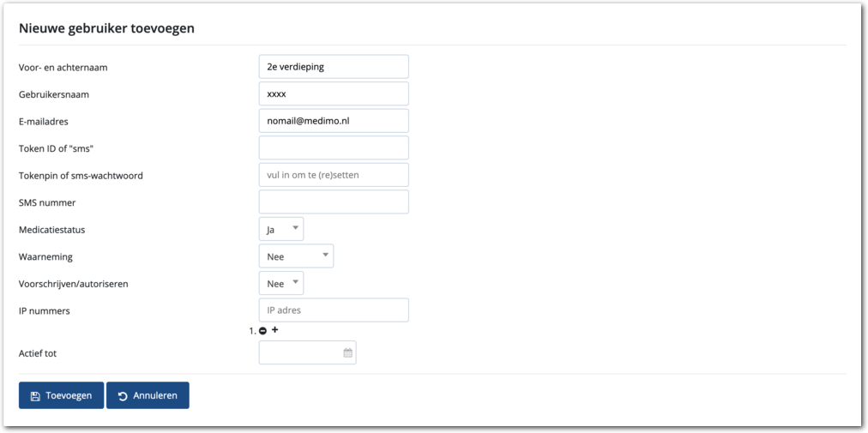
Task: Click into the Gebruikersnaam field
Action: [x=334, y=93]
